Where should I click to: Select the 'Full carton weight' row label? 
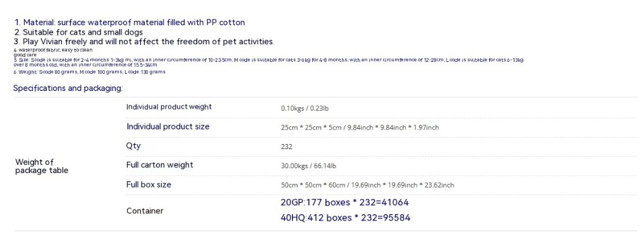159,165
